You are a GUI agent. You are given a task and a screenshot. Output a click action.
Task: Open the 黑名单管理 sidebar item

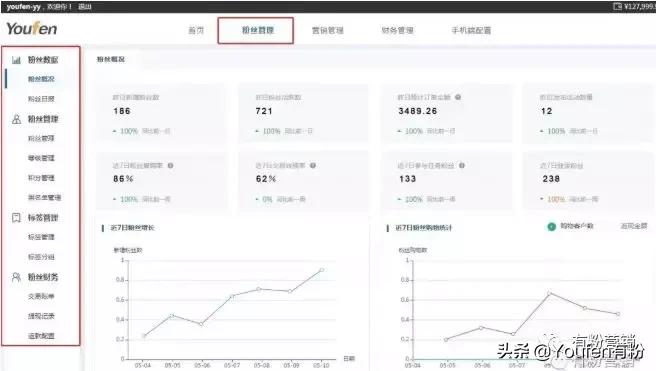(44, 197)
